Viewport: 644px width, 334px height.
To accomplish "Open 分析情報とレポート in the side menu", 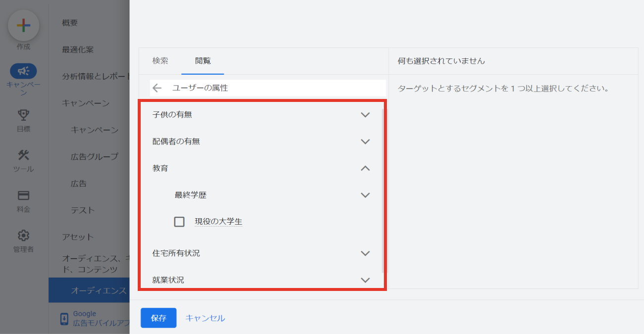I will (x=96, y=77).
